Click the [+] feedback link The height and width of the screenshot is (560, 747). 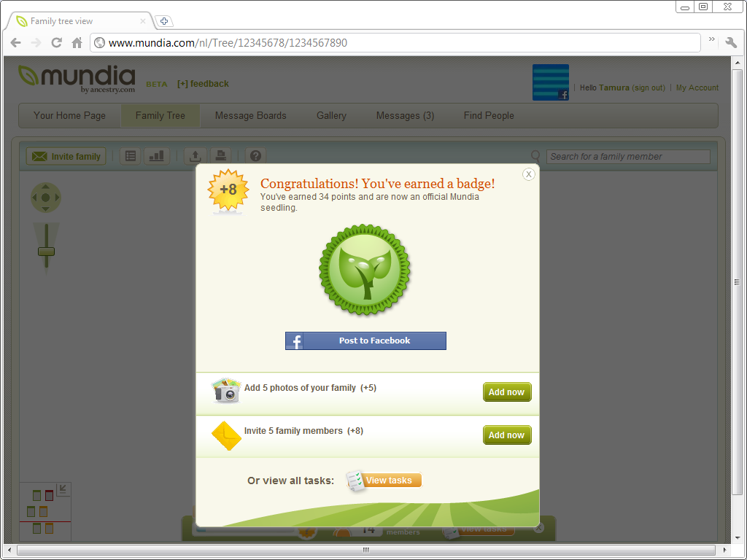(203, 84)
